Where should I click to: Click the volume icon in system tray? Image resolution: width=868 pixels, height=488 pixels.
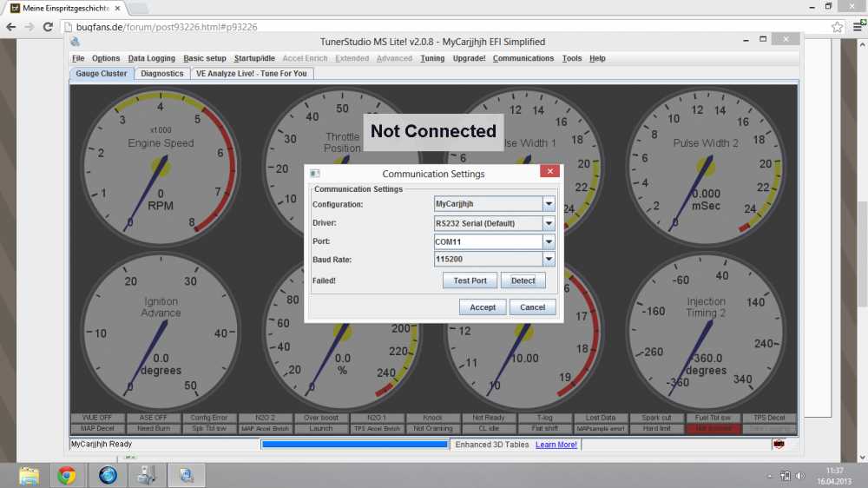[x=799, y=475]
